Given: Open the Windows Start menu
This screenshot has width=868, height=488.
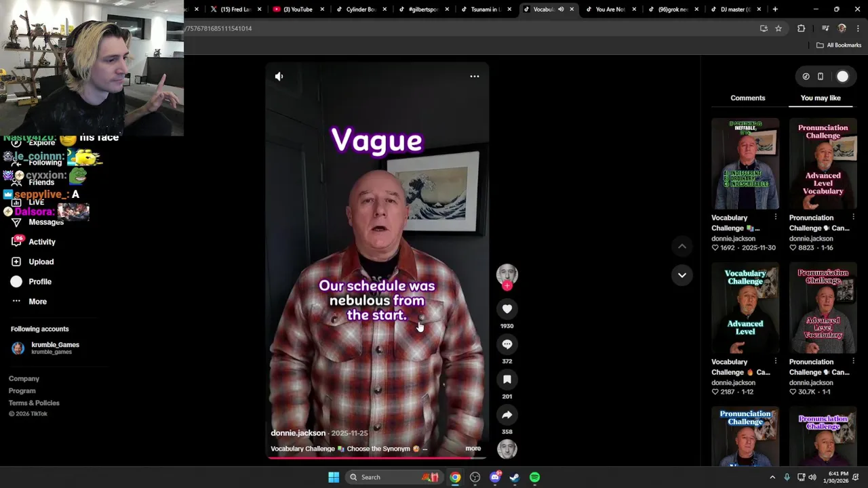Looking at the screenshot, I should tap(334, 477).
